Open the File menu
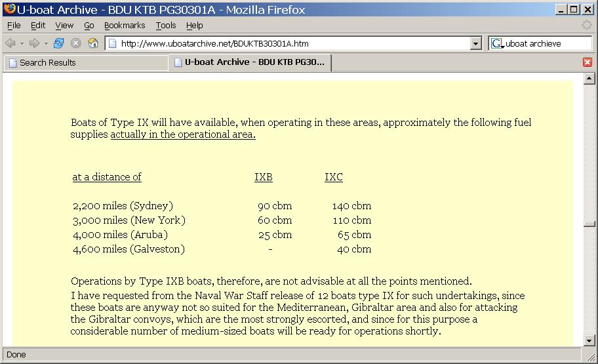 (14, 26)
